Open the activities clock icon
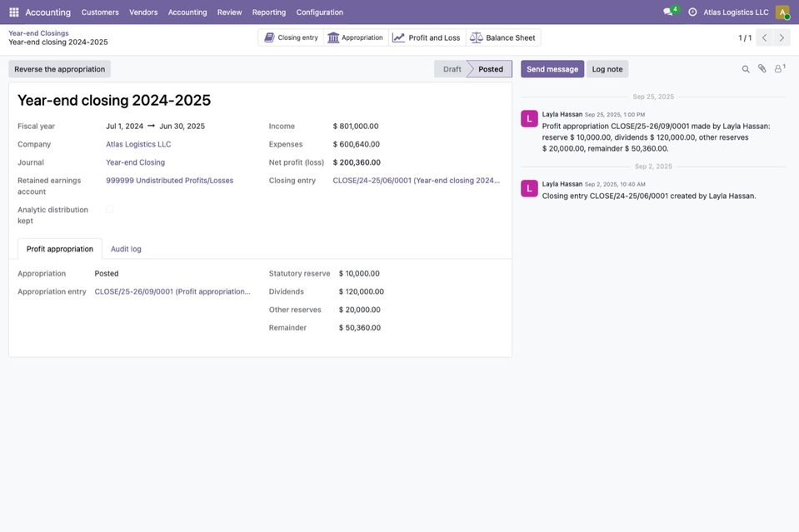 click(692, 12)
